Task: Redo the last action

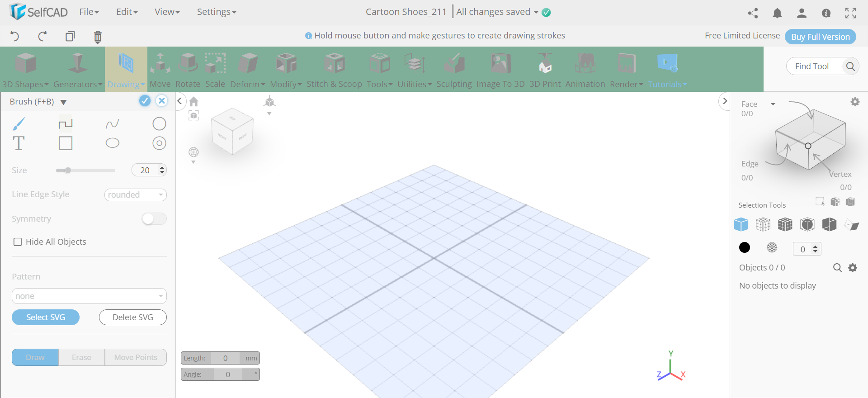Action: (x=42, y=36)
